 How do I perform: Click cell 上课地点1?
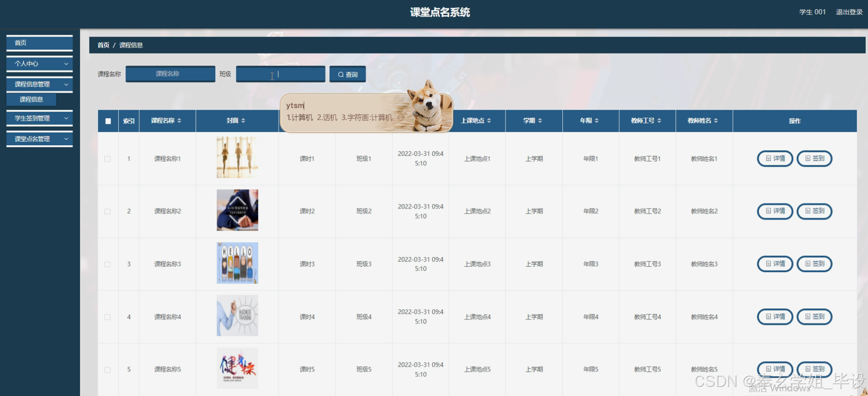[477, 159]
